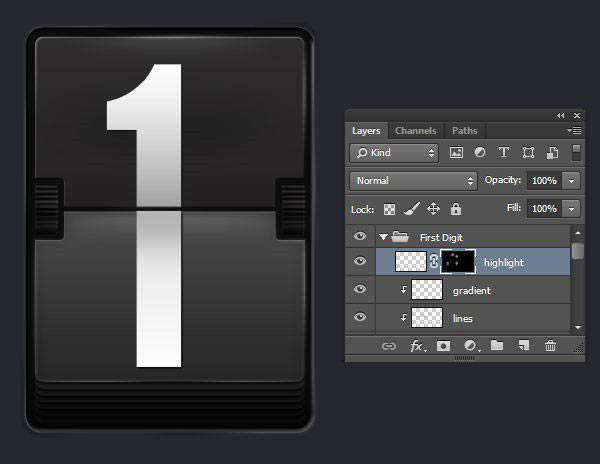
Task: Delete layer using the trash icon
Action: (550, 346)
